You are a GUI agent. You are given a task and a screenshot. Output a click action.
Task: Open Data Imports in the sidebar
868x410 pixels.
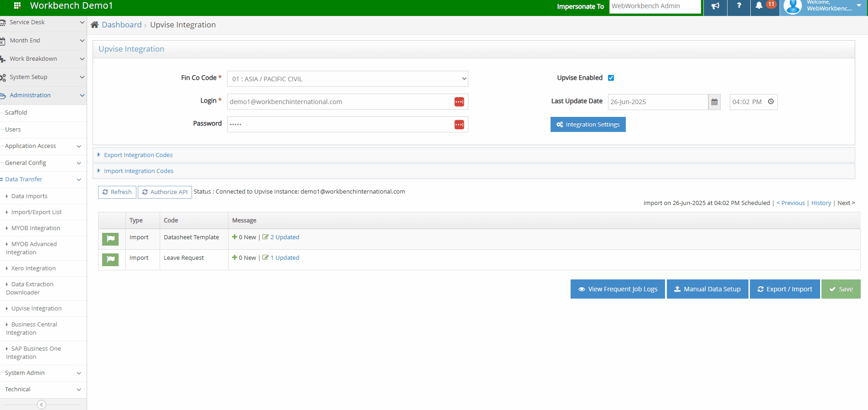point(29,196)
